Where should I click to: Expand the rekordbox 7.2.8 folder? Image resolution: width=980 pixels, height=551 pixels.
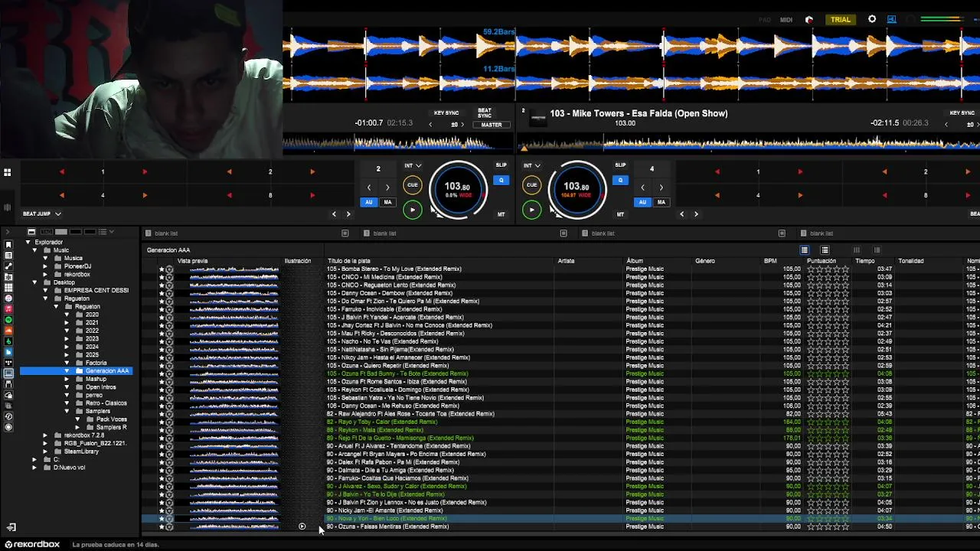point(45,435)
